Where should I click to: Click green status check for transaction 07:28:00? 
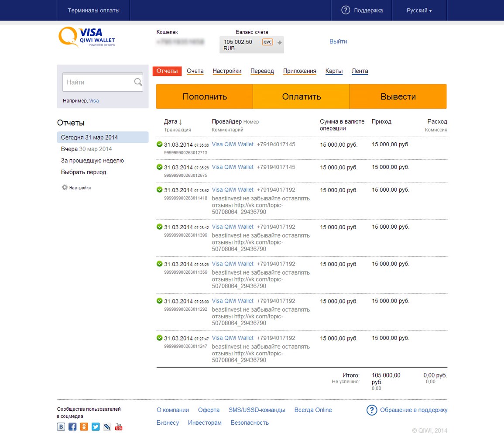point(159,301)
